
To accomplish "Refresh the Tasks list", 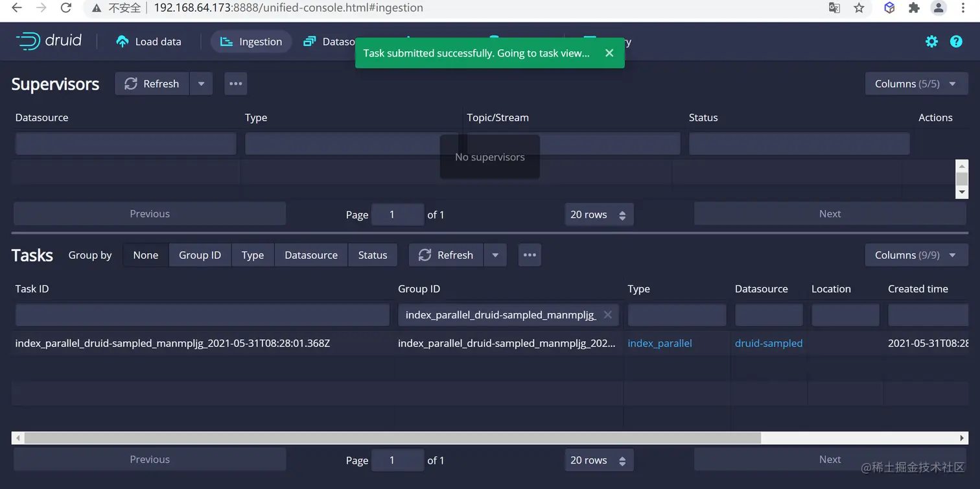I will [447, 255].
